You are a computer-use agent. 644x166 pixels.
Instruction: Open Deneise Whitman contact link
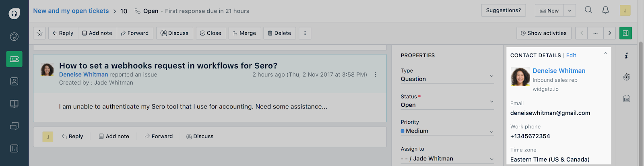(559, 71)
